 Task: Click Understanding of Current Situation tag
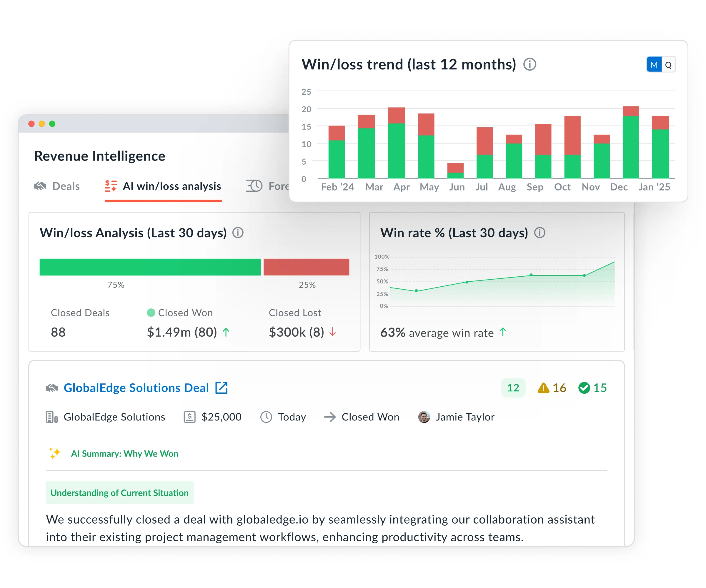tap(120, 492)
